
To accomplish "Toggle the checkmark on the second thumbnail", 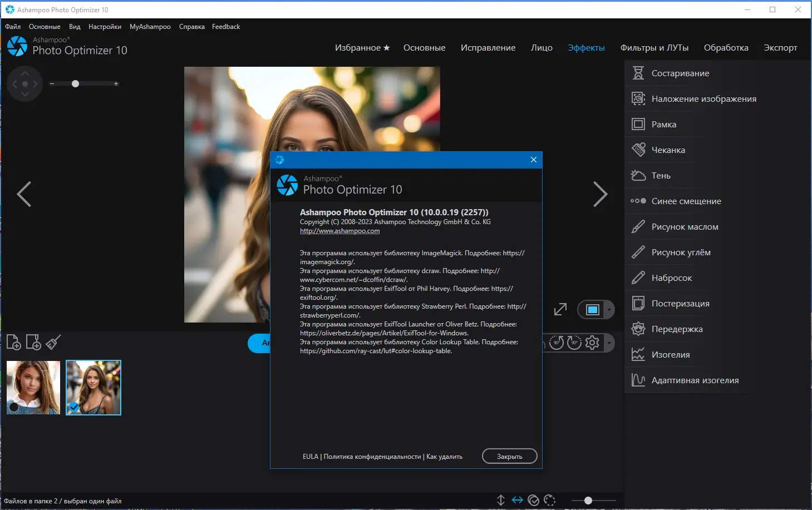I will click(x=74, y=407).
